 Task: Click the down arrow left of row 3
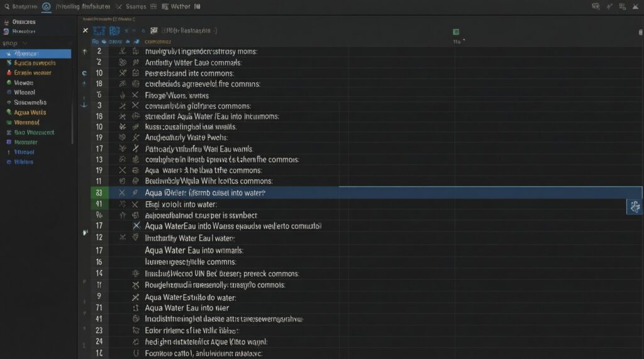[85, 105]
